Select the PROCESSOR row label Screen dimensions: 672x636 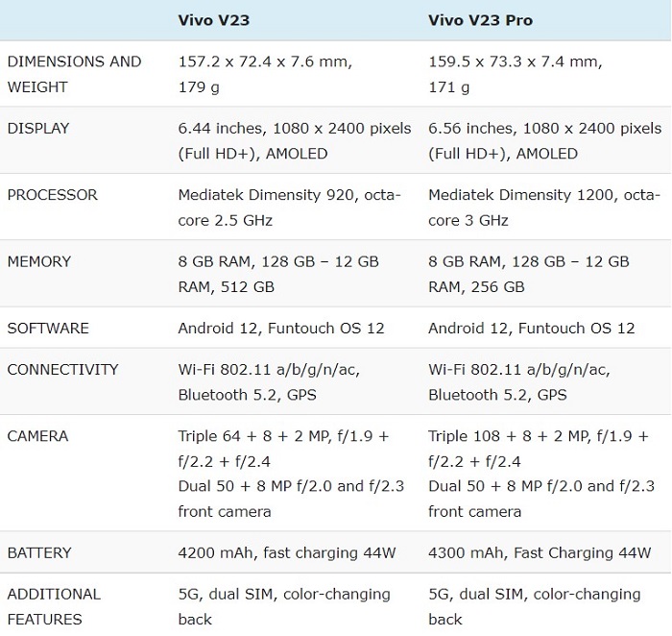pyautogui.click(x=52, y=195)
